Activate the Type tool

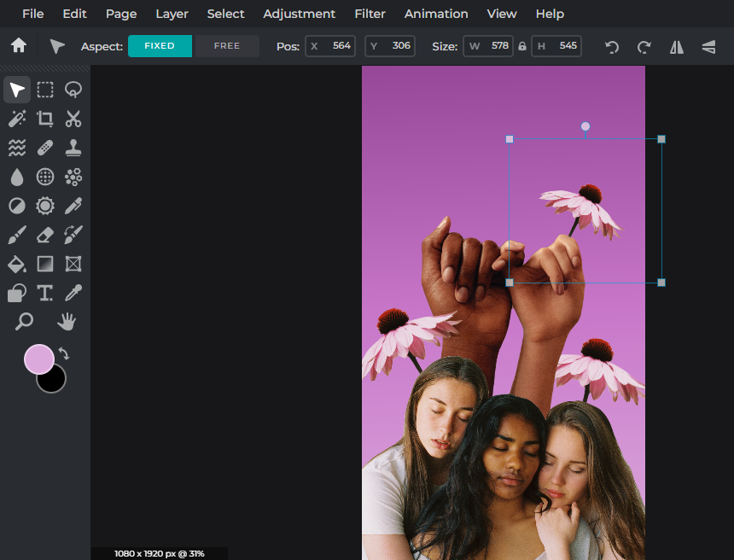pyautogui.click(x=45, y=293)
